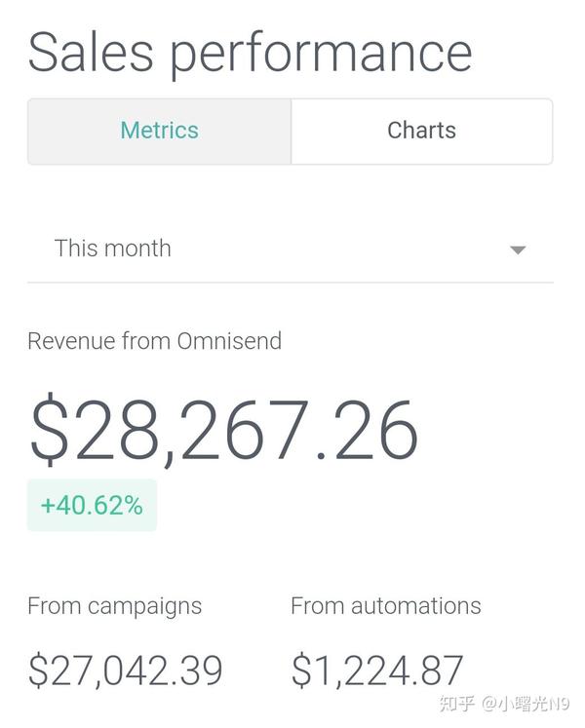
Task: Open the Charts tab
Action: 422,131
